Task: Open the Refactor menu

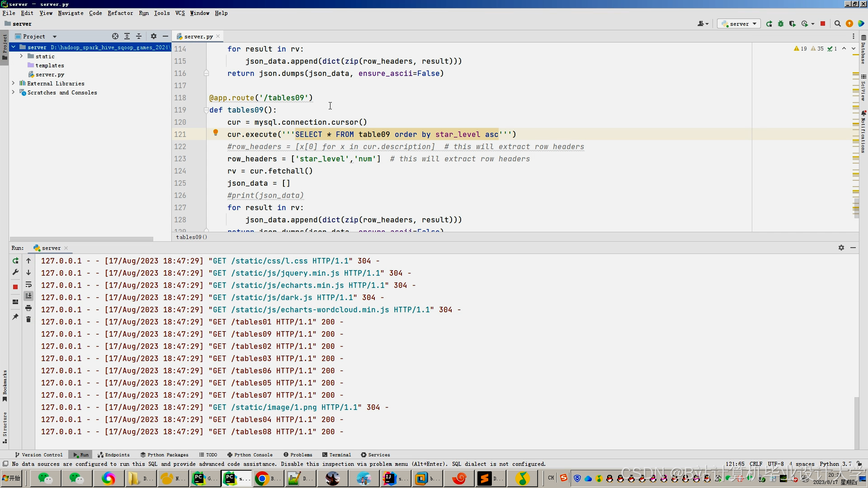Action: [x=120, y=13]
